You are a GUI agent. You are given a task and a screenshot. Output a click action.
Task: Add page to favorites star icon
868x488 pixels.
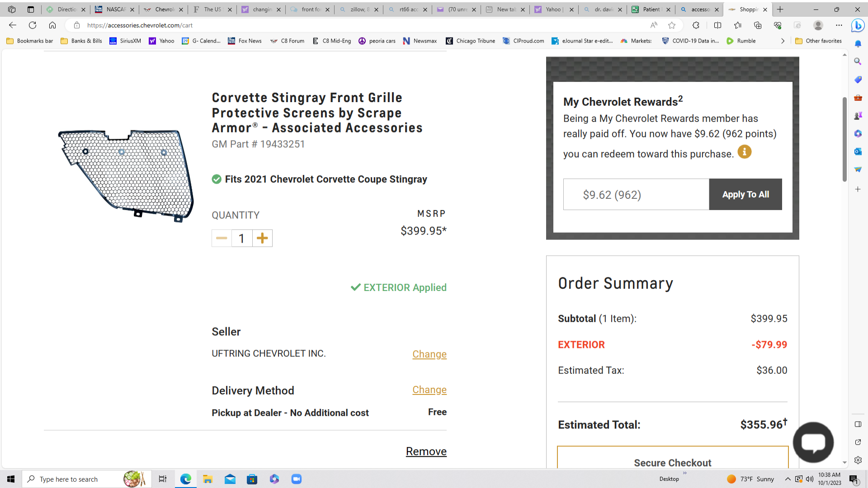click(672, 25)
